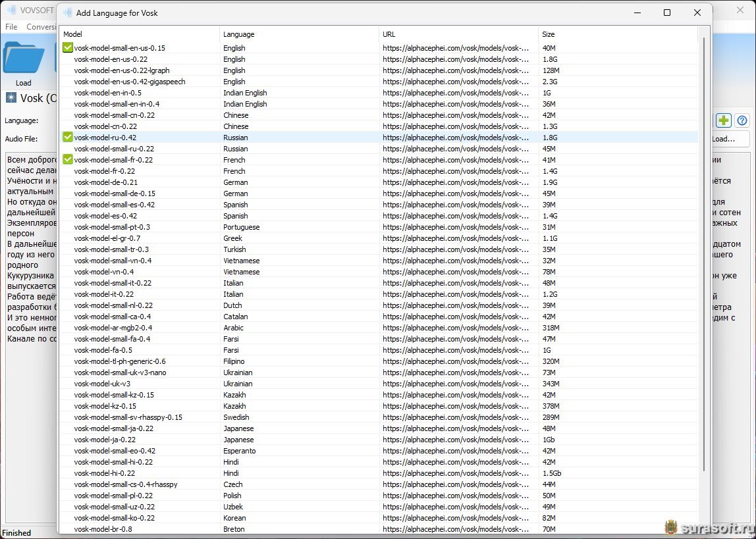This screenshot has width=756, height=539.
Task: Select vosk-model-ja-0.22 row
Action: (379, 439)
